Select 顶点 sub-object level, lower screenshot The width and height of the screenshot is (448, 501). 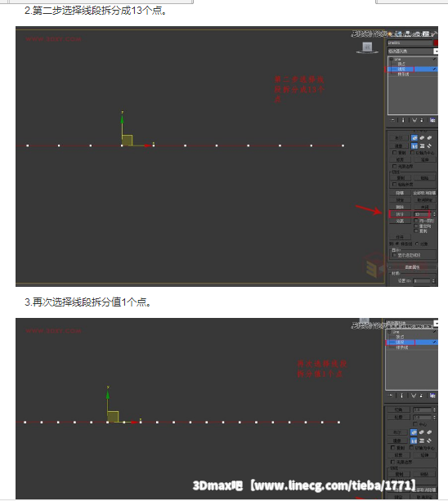coord(400,337)
